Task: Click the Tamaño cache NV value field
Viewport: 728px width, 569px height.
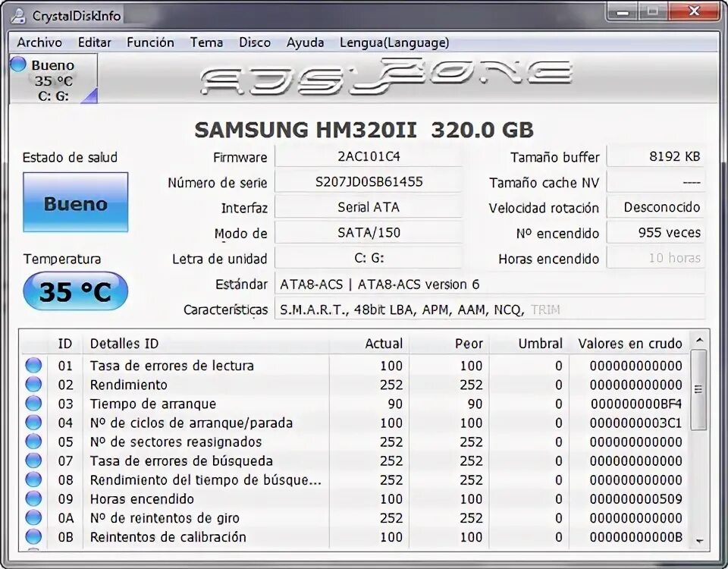Action: point(655,181)
